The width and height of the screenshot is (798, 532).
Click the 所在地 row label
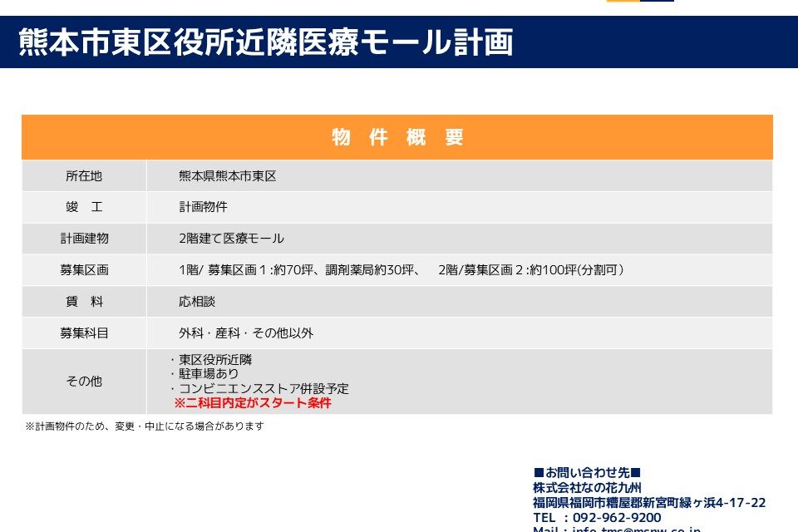[x=84, y=176]
